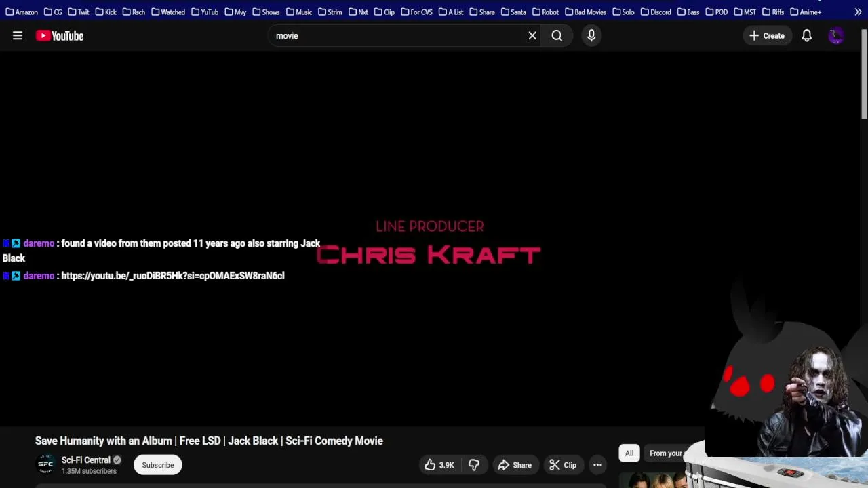Open the Discord bookmarks folder
Viewport: 868px width, 488px height.
[656, 12]
